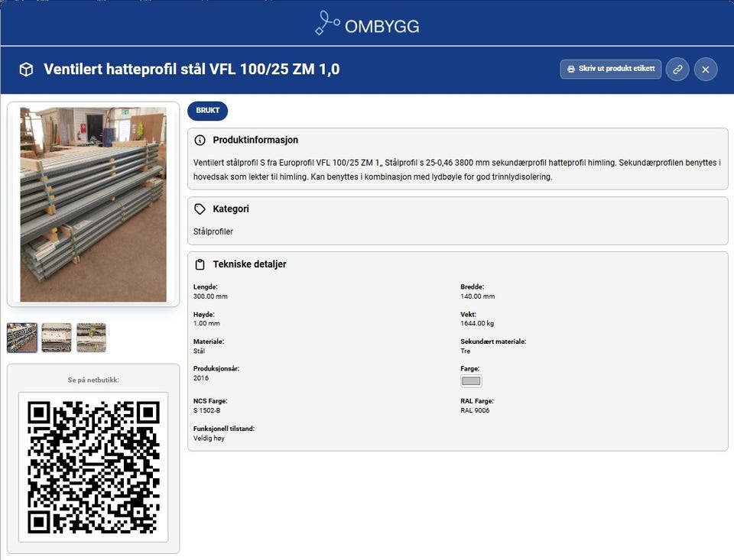
Task: Click the OMBYGG logo
Action: (x=368, y=24)
